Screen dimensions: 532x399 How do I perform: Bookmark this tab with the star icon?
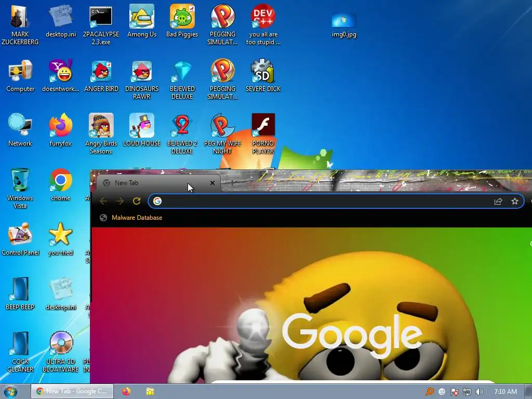point(515,201)
